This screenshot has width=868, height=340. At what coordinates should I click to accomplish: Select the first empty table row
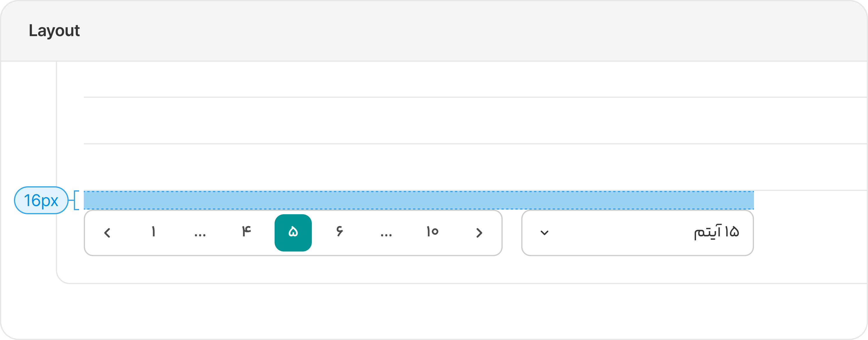pyautogui.click(x=475, y=79)
